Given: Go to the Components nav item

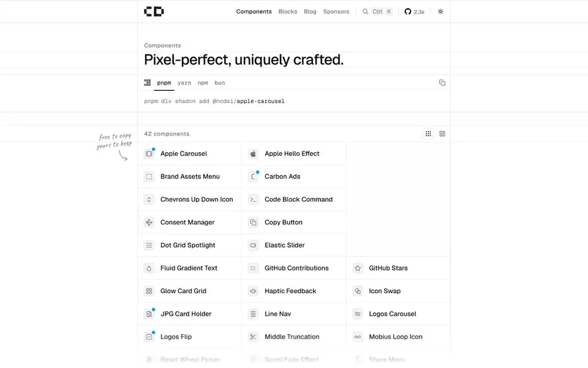Looking at the screenshot, I should point(254,12).
